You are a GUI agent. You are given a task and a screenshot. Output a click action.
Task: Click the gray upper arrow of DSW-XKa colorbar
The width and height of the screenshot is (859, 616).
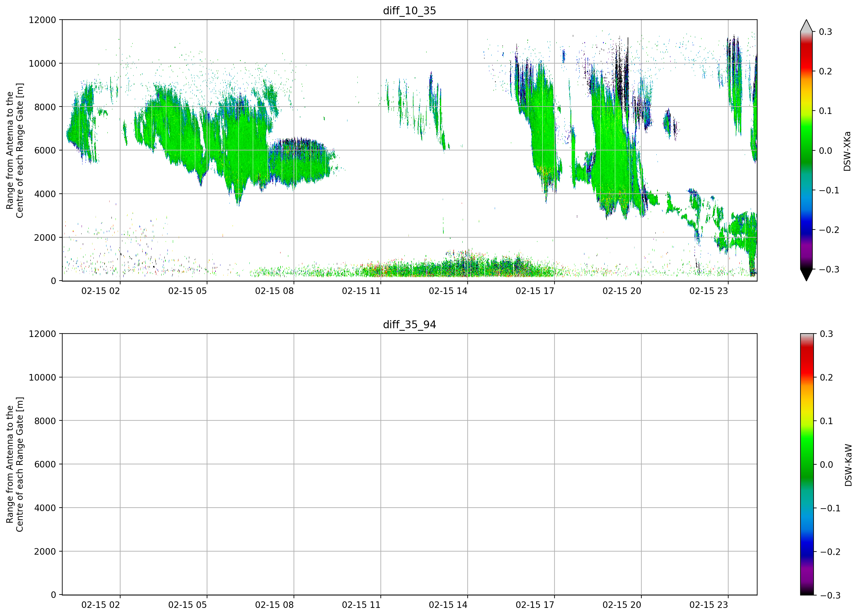[806, 26]
